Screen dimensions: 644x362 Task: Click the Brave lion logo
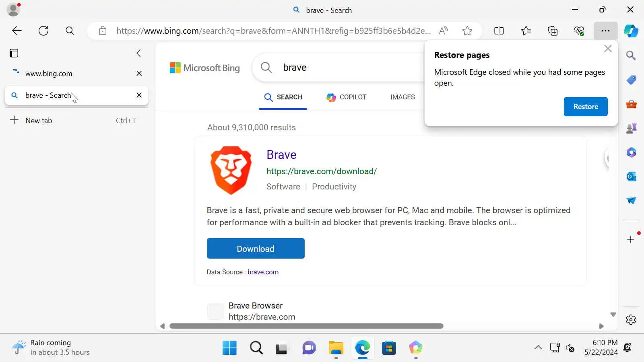click(x=231, y=170)
